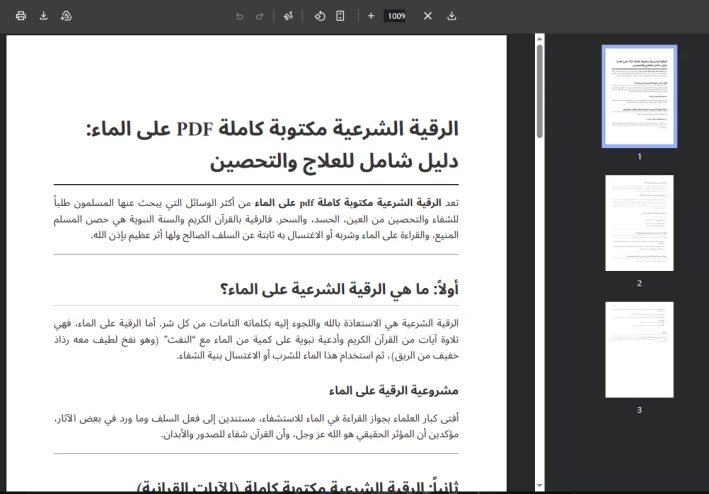The image size is (709, 494).
Task: Click the page number label '2'
Action: click(x=639, y=283)
